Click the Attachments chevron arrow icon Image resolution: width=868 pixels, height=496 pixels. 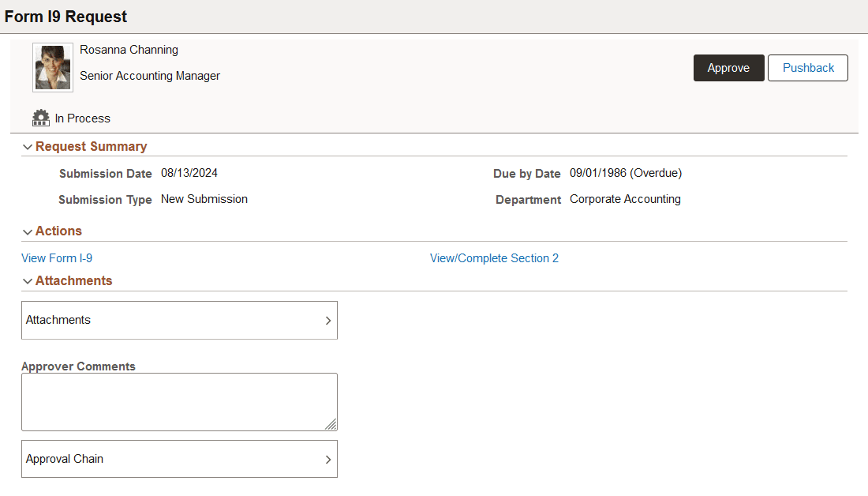tap(328, 320)
